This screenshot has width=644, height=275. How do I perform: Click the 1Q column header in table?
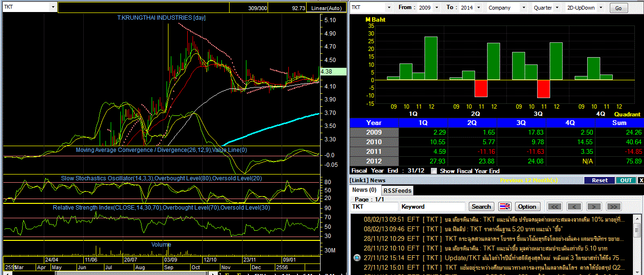[x=423, y=123]
